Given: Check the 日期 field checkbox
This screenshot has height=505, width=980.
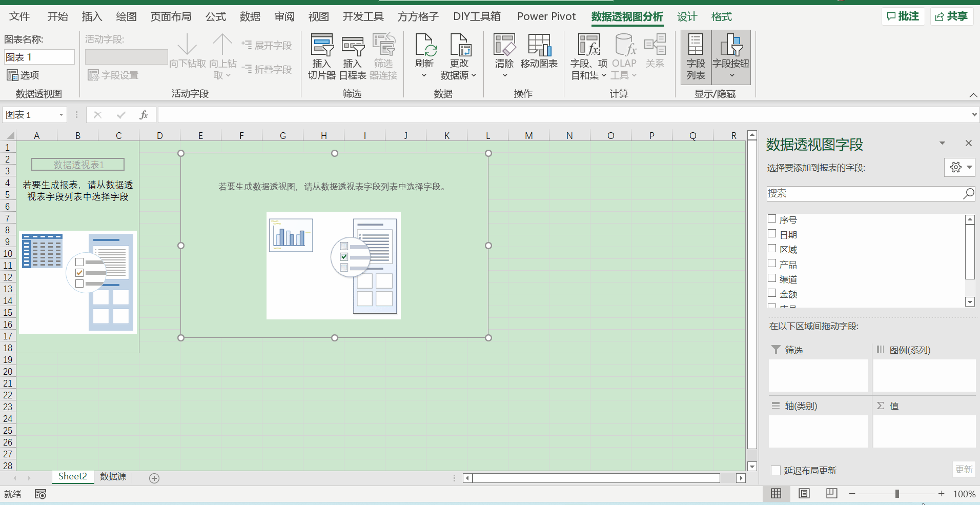Looking at the screenshot, I should pos(772,234).
